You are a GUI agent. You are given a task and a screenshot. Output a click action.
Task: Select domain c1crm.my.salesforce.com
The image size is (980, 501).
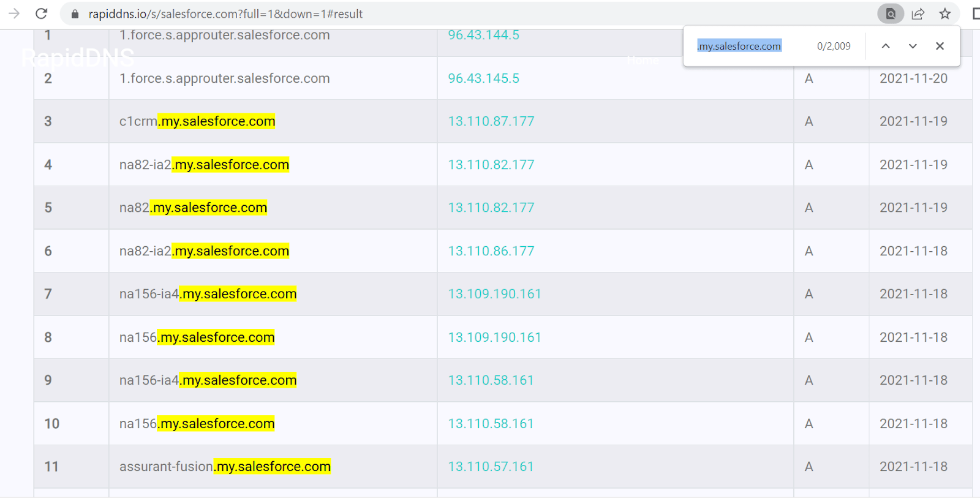[197, 121]
